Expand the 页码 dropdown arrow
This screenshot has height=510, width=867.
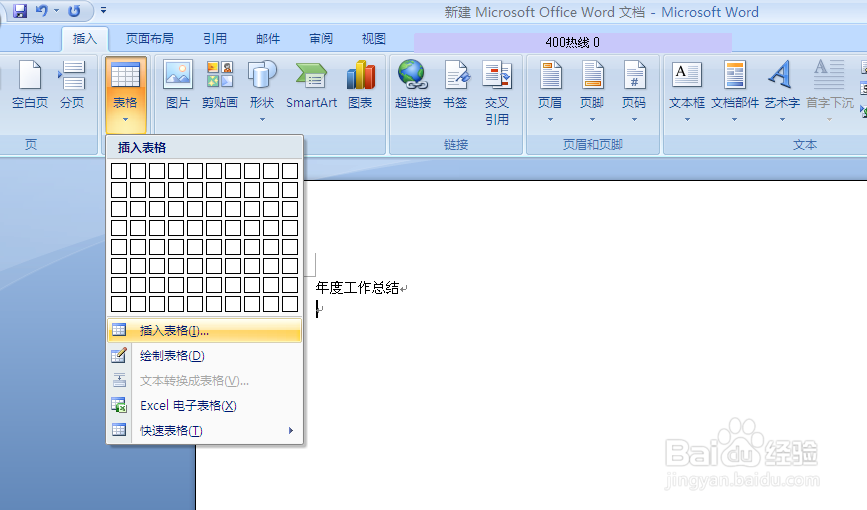pyautogui.click(x=634, y=119)
